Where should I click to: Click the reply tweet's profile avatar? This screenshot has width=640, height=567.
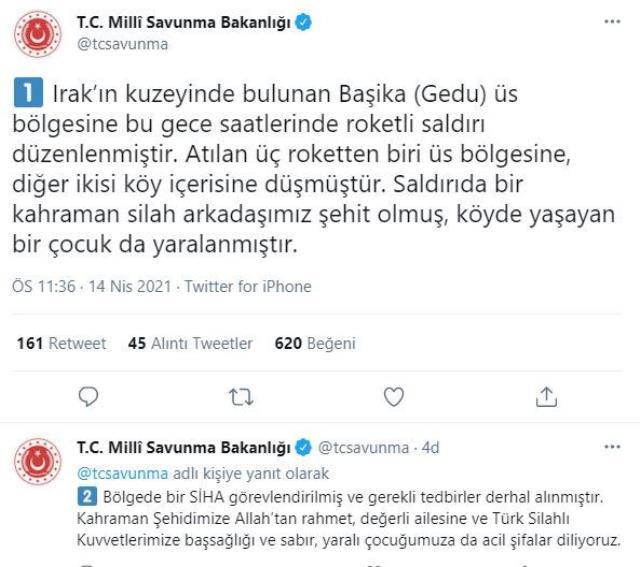(x=38, y=462)
